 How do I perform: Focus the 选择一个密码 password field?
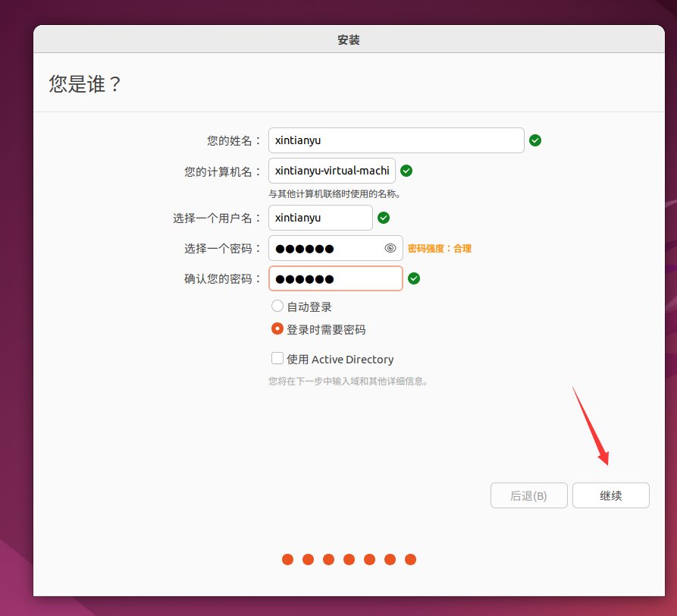point(336,248)
